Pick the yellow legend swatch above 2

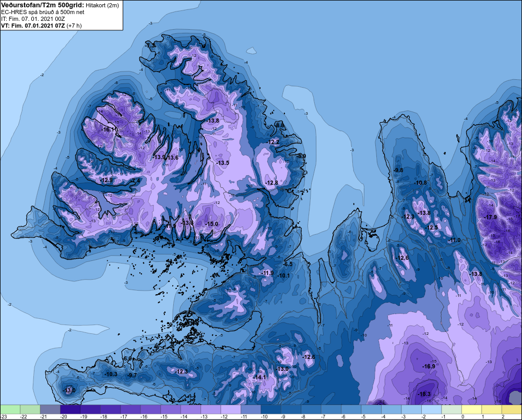click(512, 409)
